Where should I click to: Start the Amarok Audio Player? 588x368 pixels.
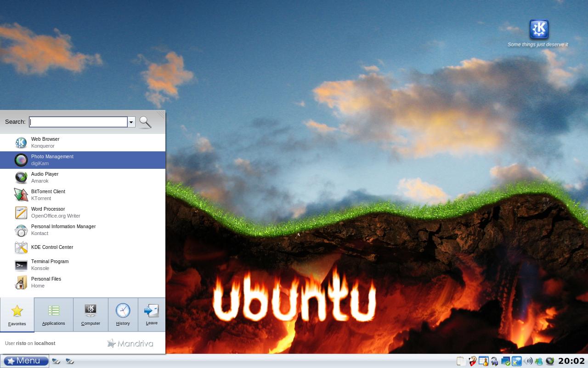coord(83,178)
